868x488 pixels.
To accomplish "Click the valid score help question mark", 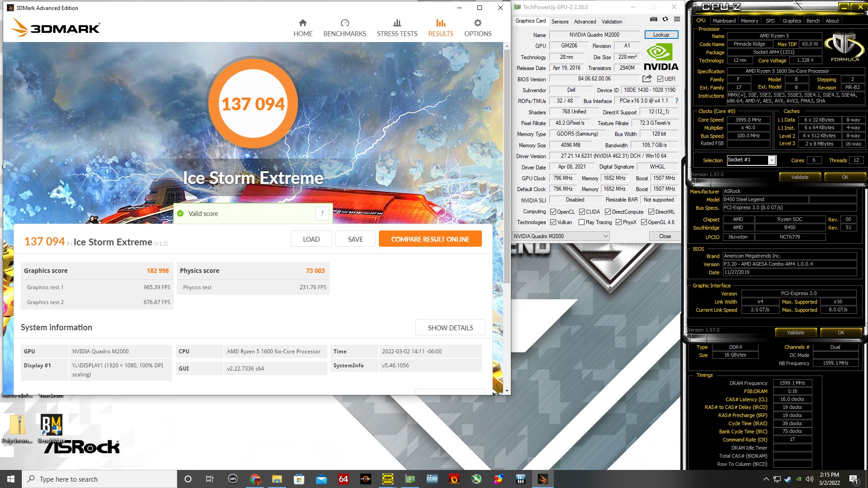I will [322, 214].
